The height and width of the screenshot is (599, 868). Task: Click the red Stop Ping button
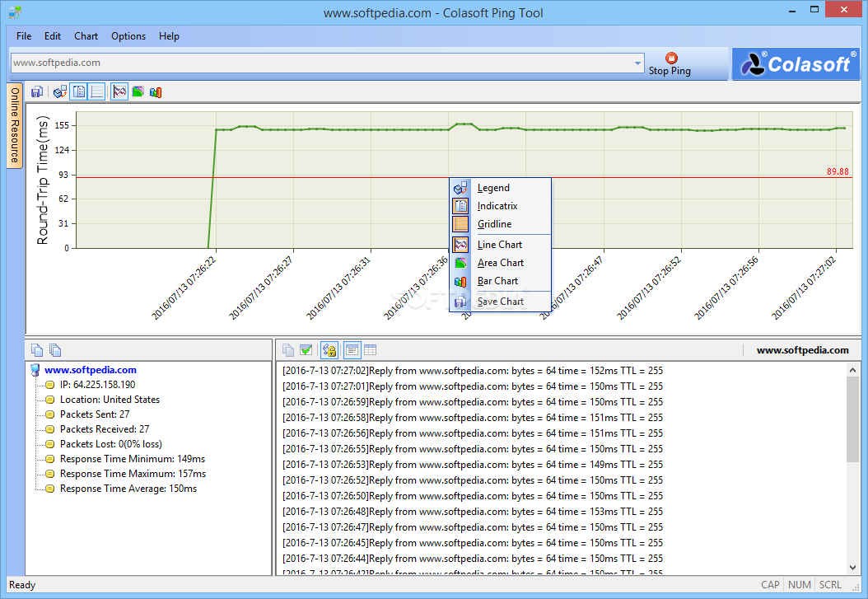[x=670, y=63]
